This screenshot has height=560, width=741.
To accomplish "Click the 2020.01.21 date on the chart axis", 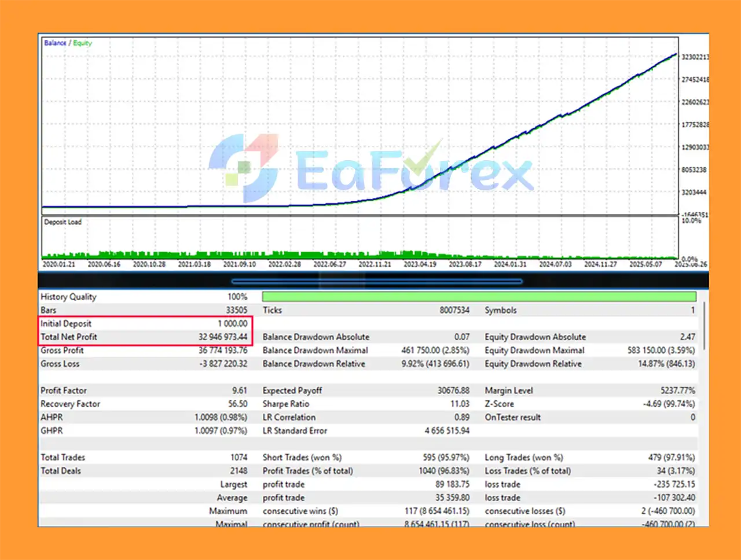I will tap(59, 264).
